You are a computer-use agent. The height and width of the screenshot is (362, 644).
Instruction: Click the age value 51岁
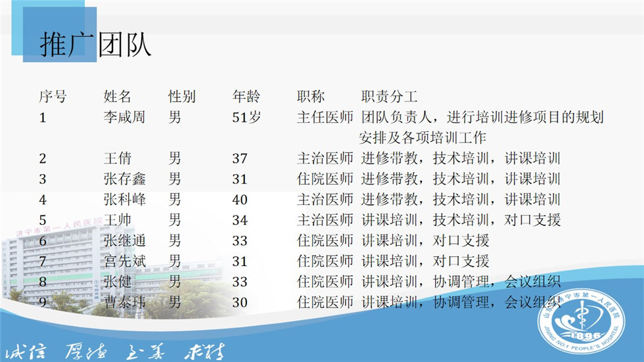[246, 118]
